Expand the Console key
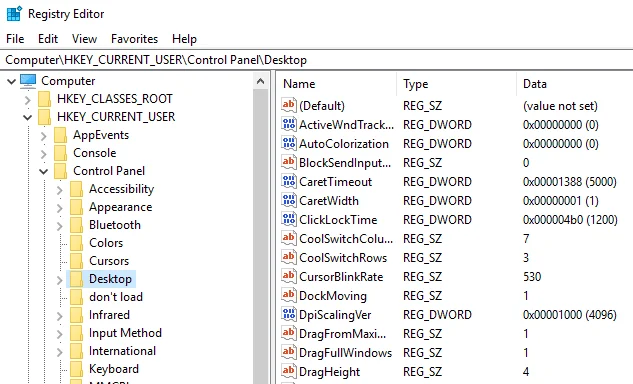Screen dimensions: 633x384 (x=44, y=154)
